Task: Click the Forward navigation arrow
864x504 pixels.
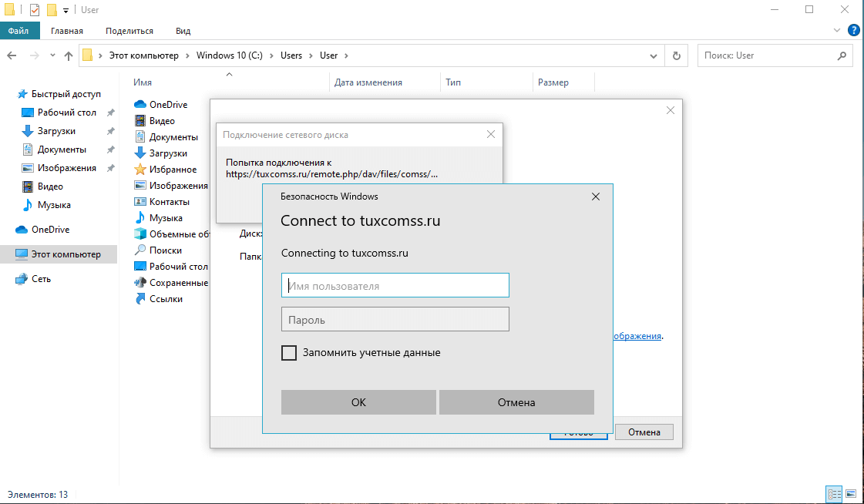Action: tap(34, 55)
